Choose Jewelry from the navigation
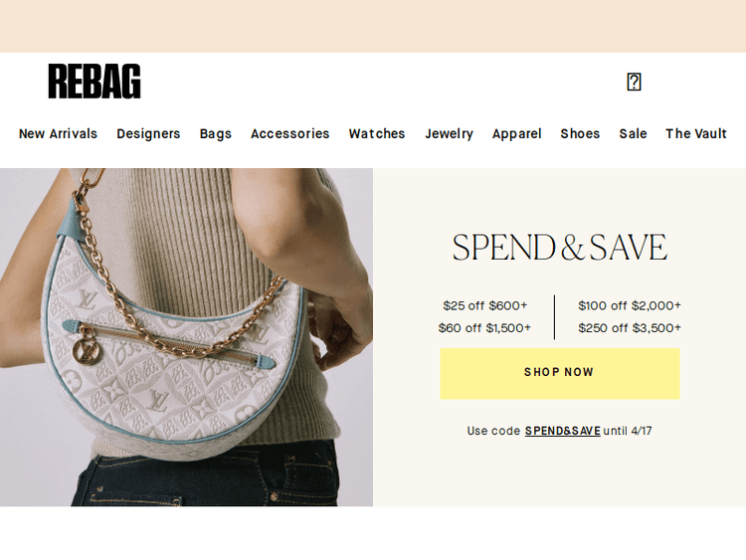The image size is (746, 560). [450, 133]
